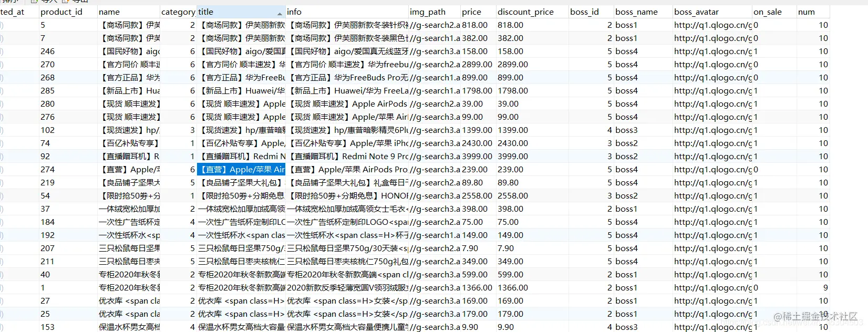Image resolution: width=868 pixels, height=332 pixels.
Task: Select discount_price cell 1366.00
Action: click(x=532, y=287)
